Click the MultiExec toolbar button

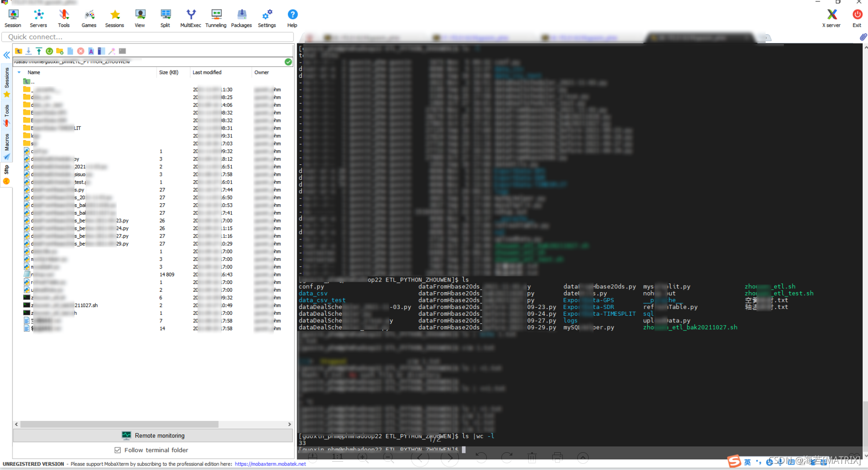[191, 19]
